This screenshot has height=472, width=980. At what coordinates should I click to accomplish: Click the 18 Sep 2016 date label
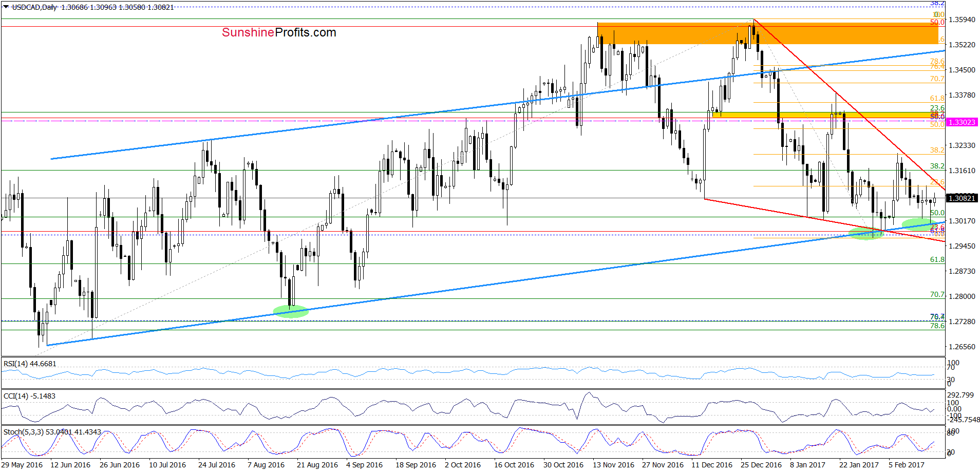(416, 465)
